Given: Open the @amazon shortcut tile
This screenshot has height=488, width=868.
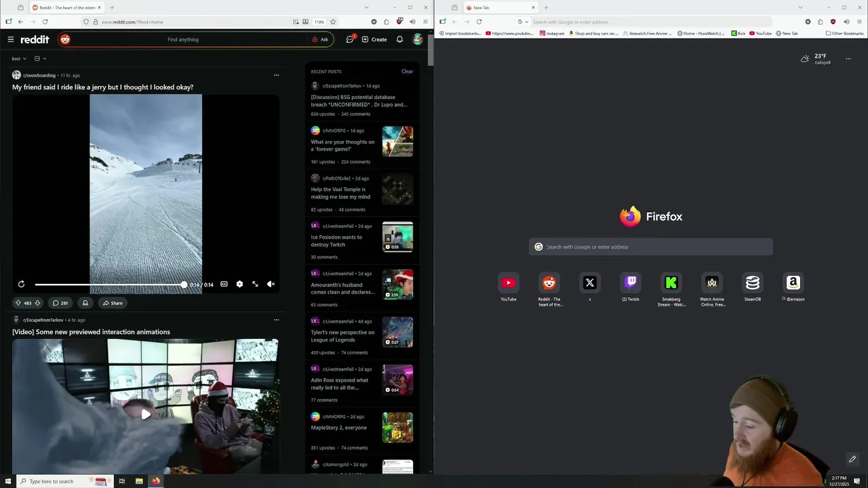Looking at the screenshot, I should (793, 283).
